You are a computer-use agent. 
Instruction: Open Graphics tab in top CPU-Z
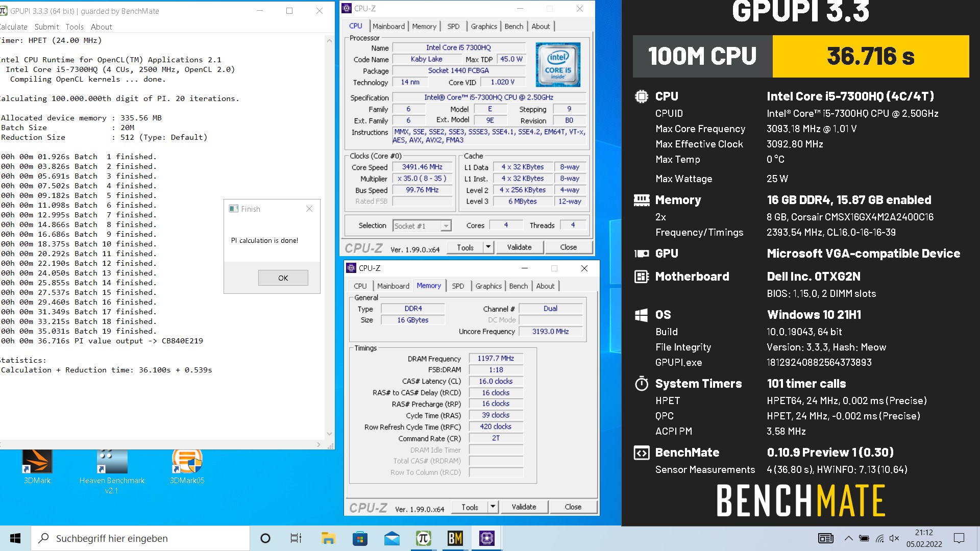(484, 26)
